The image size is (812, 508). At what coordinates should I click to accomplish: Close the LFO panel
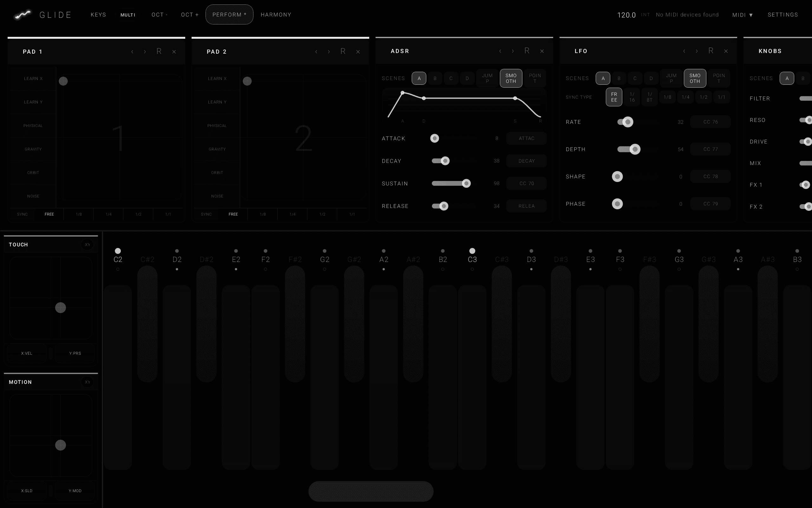(x=726, y=51)
